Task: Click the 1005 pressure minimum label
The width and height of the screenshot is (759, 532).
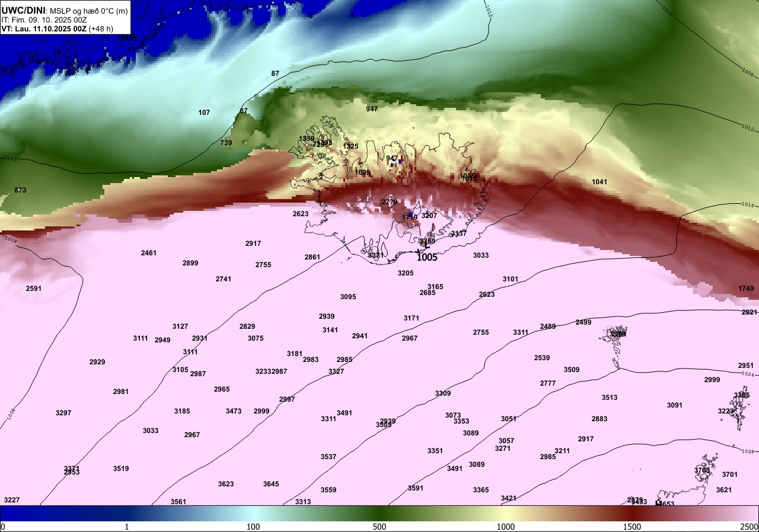Action: click(427, 257)
